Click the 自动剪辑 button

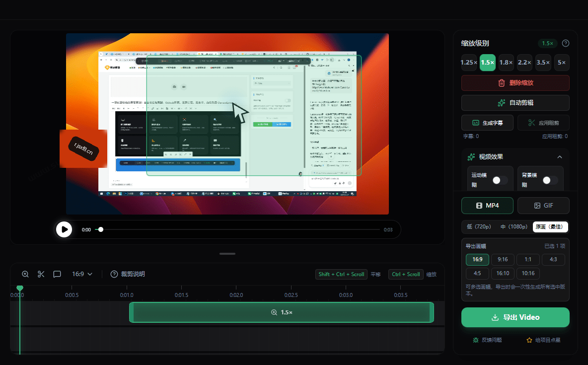515,103
